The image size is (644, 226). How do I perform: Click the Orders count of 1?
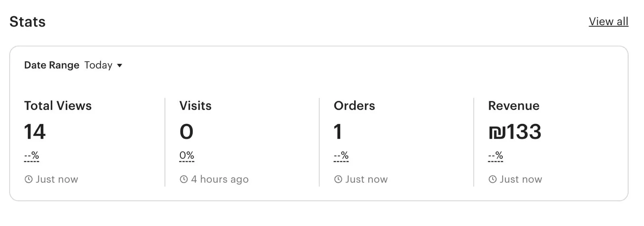pos(338,132)
